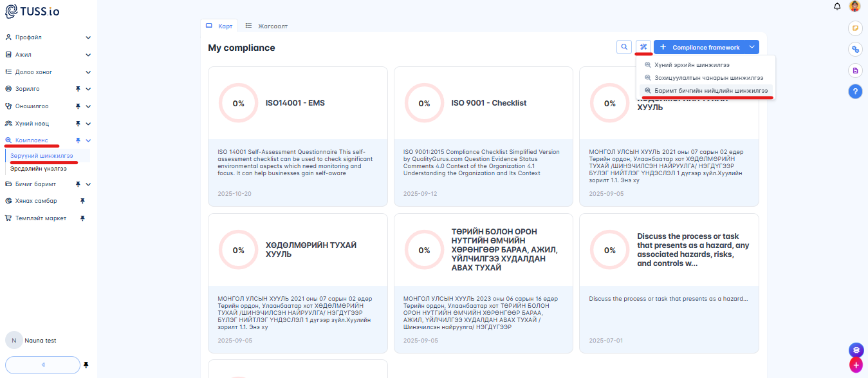Open the user avatar menu at top right
The height and width of the screenshot is (378, 868).
coord(854,6)
